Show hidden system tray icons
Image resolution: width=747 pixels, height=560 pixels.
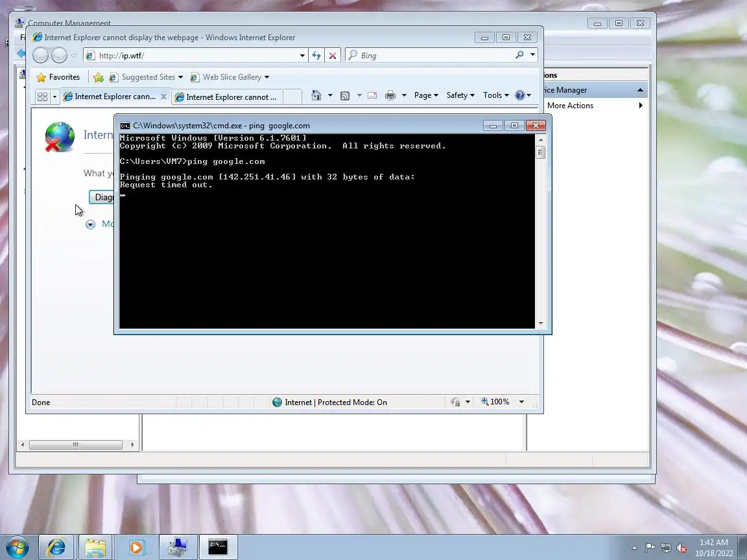click(x=634, y=548)
